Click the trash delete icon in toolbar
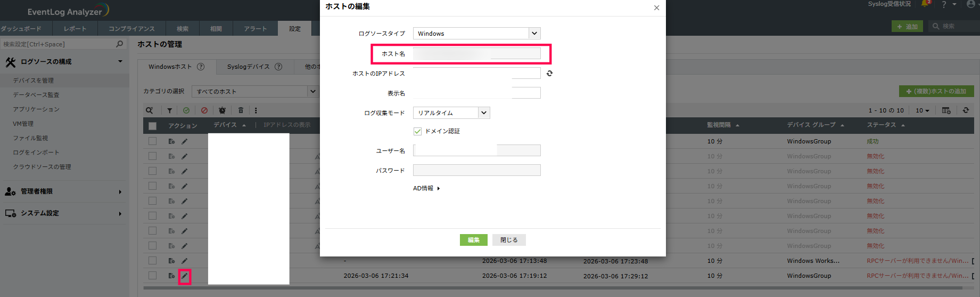980x297 pixels. [241, 110]
